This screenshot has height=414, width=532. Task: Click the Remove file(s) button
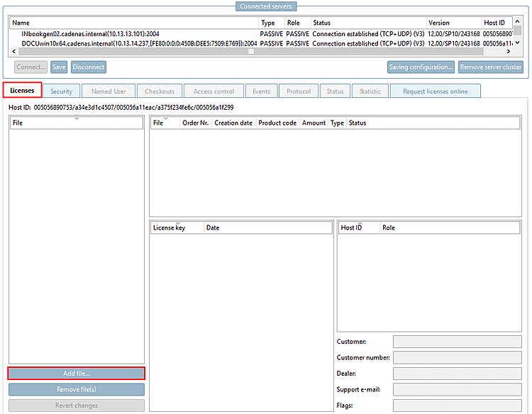[x=77, y=389]
